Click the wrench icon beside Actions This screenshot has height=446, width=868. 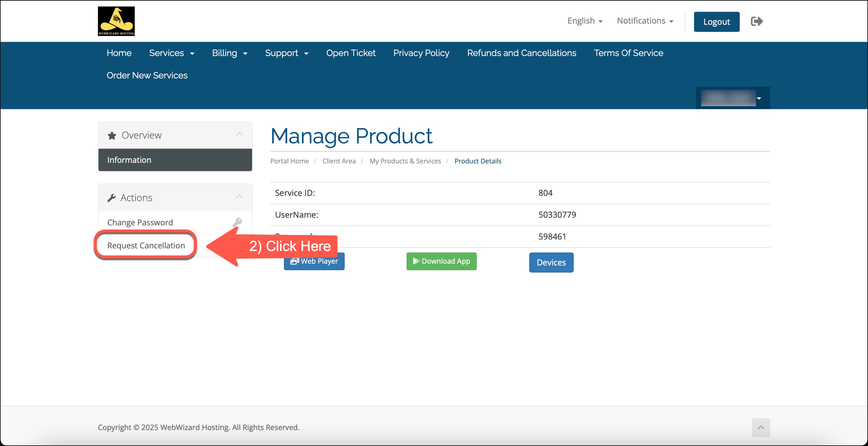pos(111,198)
